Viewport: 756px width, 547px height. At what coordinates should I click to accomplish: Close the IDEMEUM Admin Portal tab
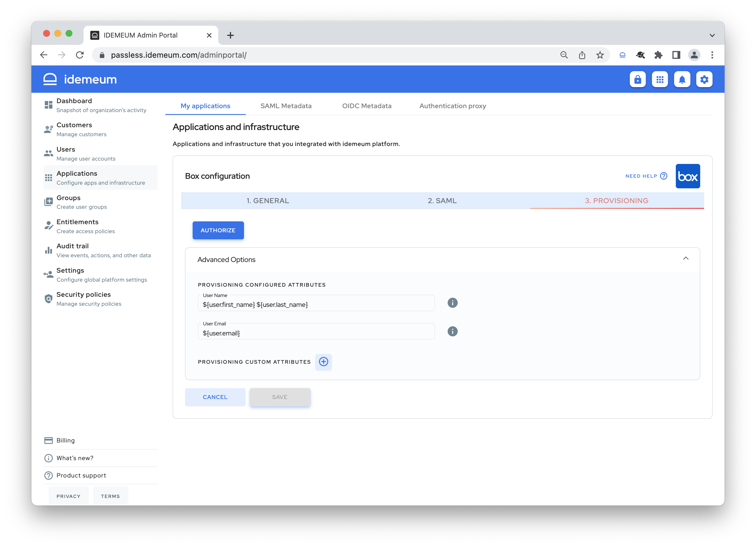tap(209, 35)
